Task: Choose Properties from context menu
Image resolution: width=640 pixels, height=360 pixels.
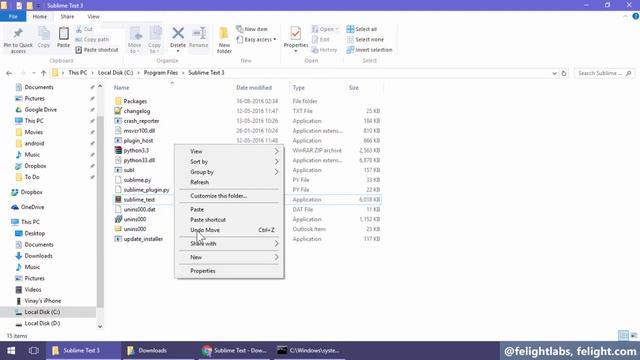Action: click(x=229, y=271)
